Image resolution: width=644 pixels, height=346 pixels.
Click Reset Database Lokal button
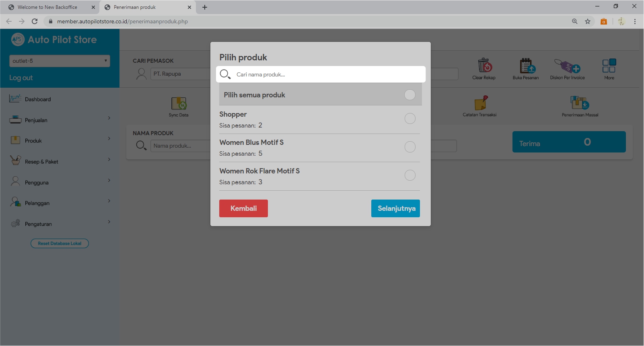click(x=60, y=243)
